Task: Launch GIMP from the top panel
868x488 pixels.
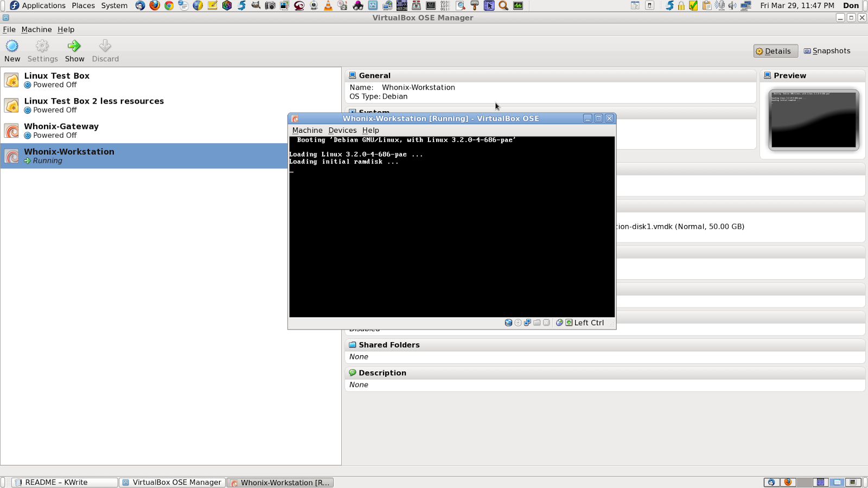Action: 256,5
